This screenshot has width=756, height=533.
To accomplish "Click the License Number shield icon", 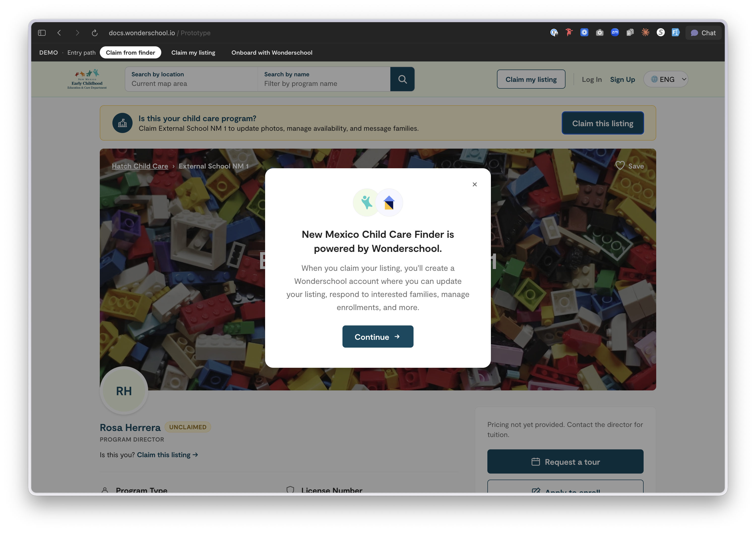I will point(290,490).
